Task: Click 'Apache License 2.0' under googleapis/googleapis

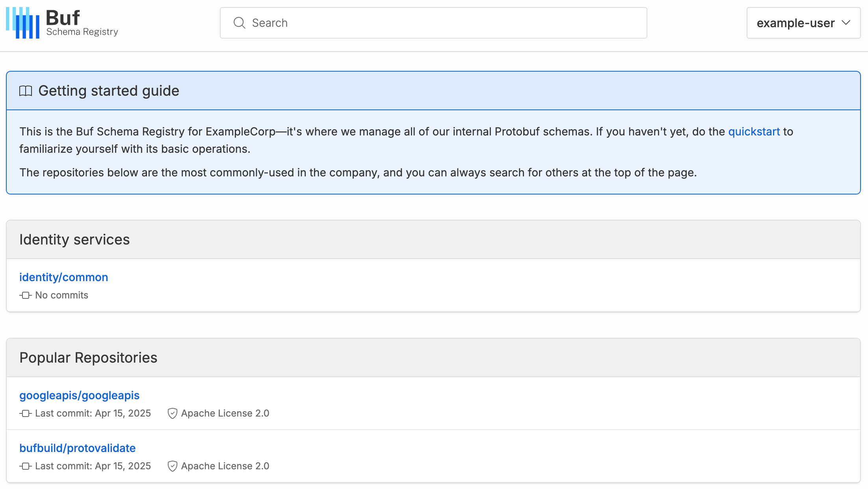Action: click(225, 413)
